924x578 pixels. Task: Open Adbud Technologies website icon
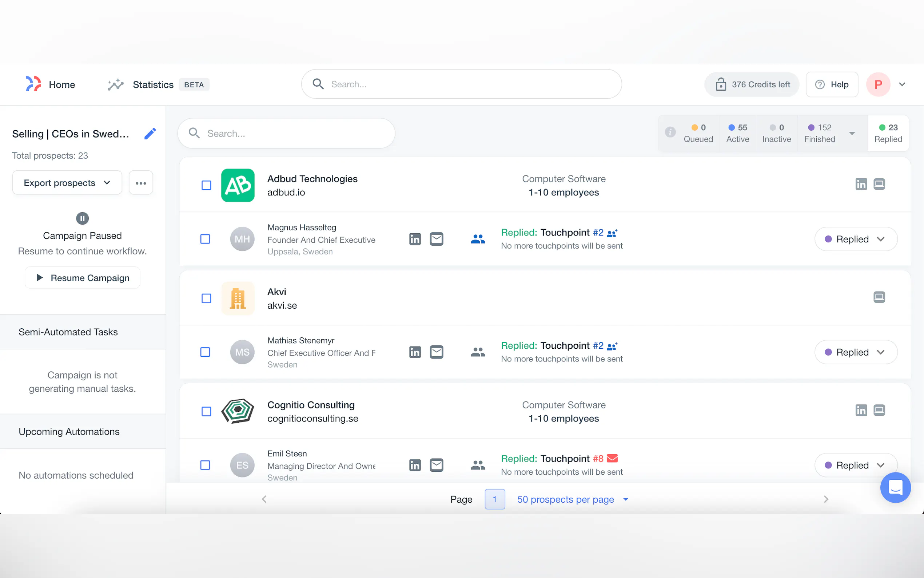[x=879, y=184]
